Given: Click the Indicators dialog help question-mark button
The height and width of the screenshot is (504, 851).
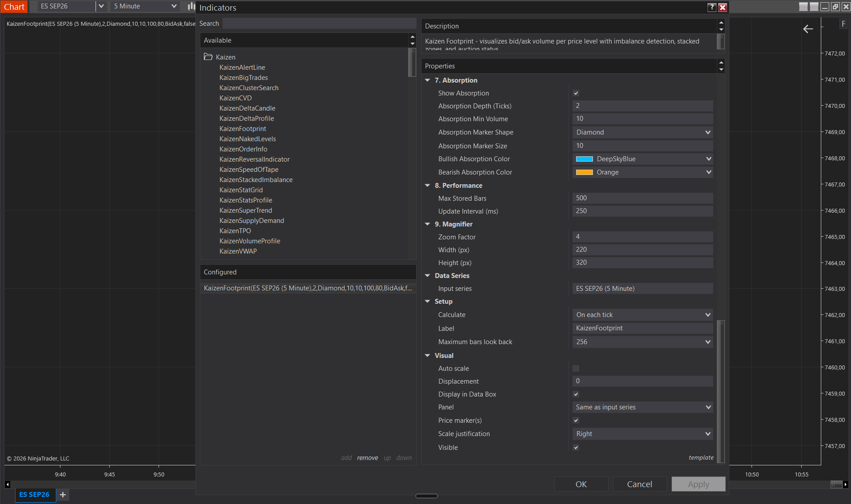Looking at the screenshot, I should 712,7.
